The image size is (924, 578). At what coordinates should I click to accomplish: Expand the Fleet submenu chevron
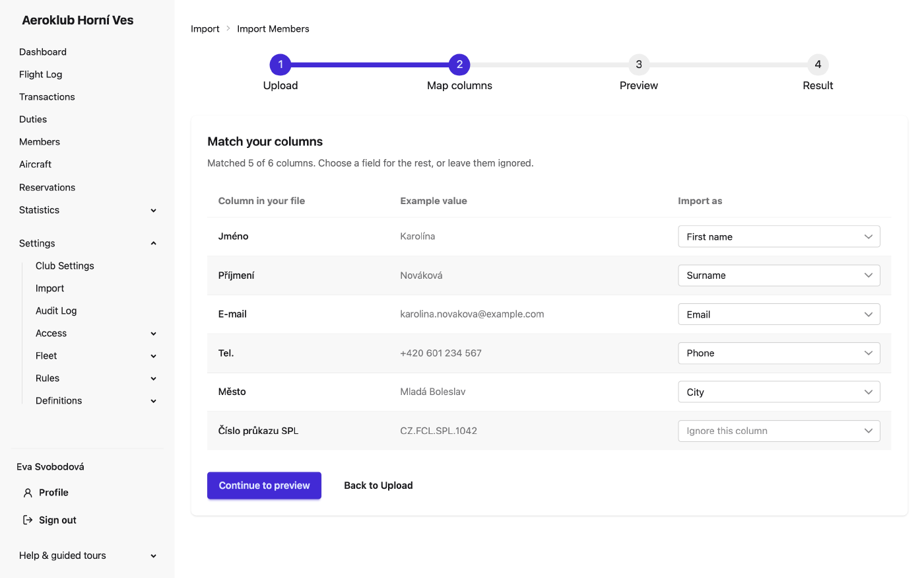pos(154,356)
